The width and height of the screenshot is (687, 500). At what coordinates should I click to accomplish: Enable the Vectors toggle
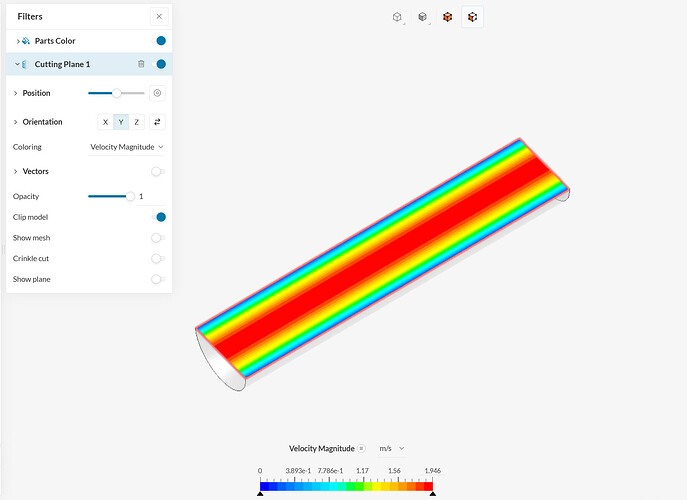tap(158, 171)
